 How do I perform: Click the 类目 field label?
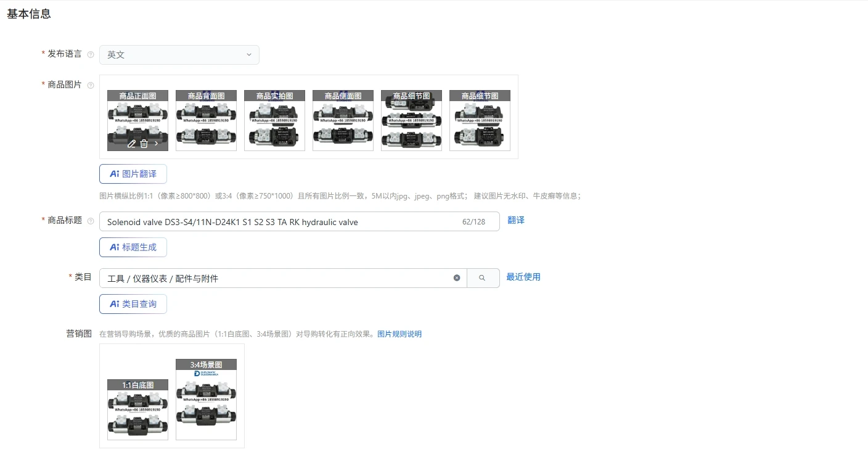[x=83, y=277]
